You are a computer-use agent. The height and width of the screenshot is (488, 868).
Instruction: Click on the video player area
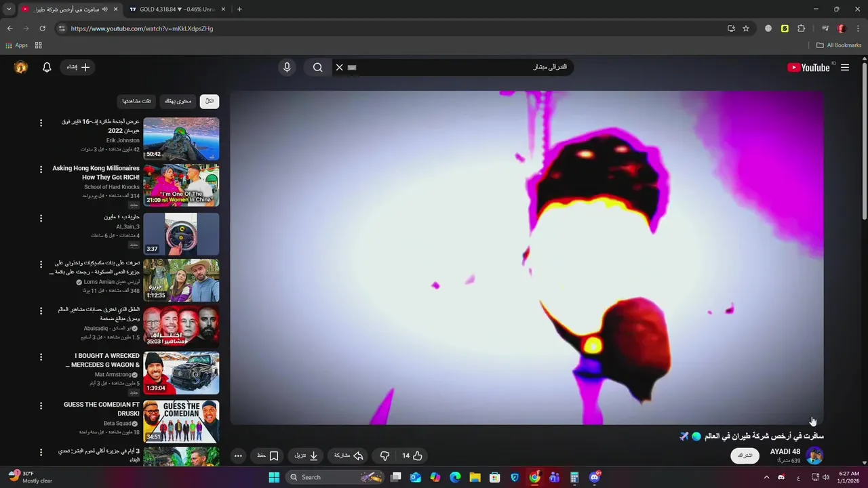coord(527,258)
